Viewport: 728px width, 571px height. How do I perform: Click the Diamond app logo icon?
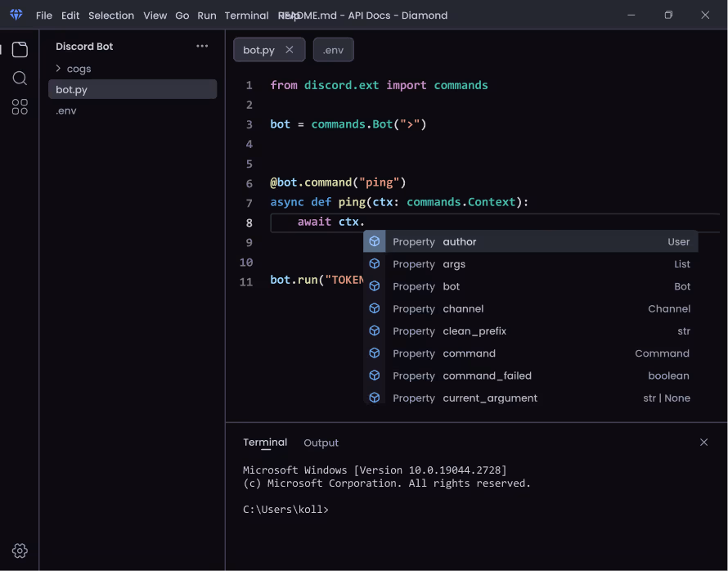coord(16,15)
